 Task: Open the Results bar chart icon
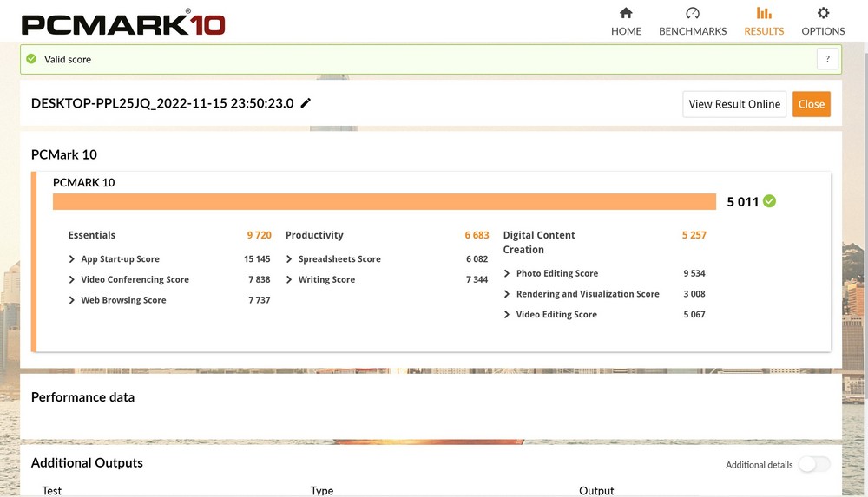click(x=764, y=13)
